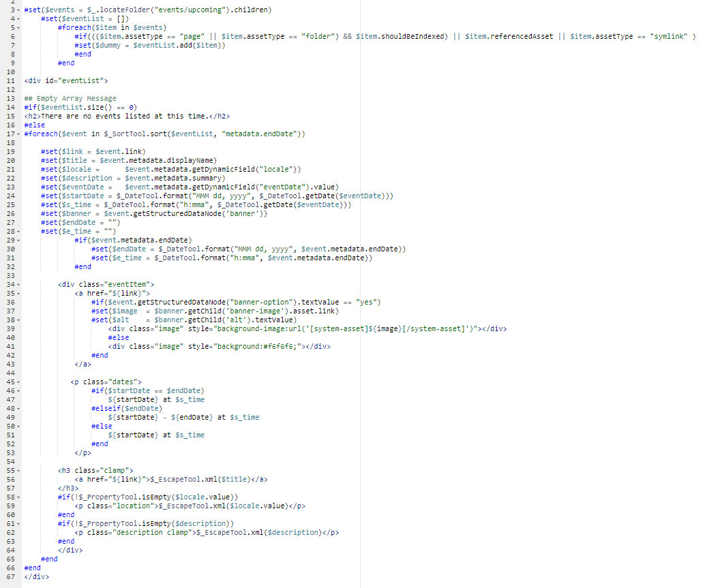Collapse the h3 class="clamp" block
Viewport: 705px width, 588px height.
click(18, 470)
